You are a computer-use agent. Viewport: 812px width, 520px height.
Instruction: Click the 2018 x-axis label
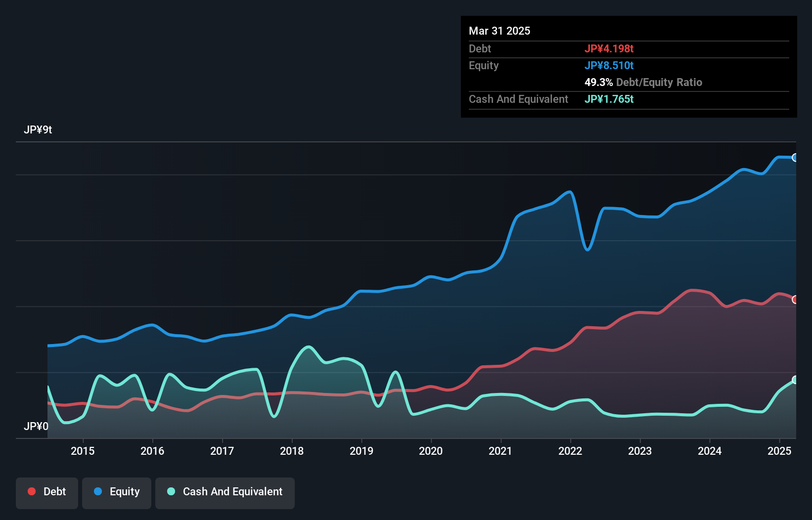292,451
